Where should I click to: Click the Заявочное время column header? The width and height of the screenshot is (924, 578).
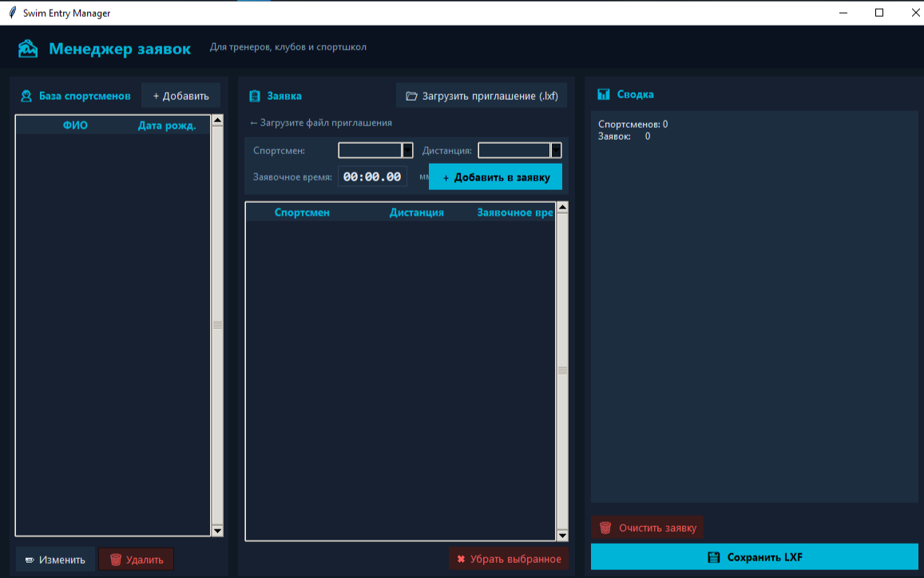pos(515,212)
